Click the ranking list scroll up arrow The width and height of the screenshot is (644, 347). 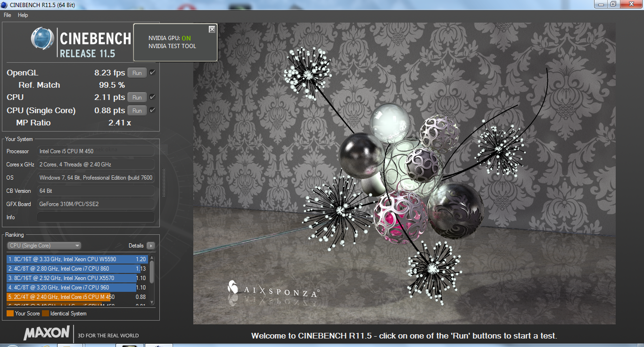coord(152,258)
